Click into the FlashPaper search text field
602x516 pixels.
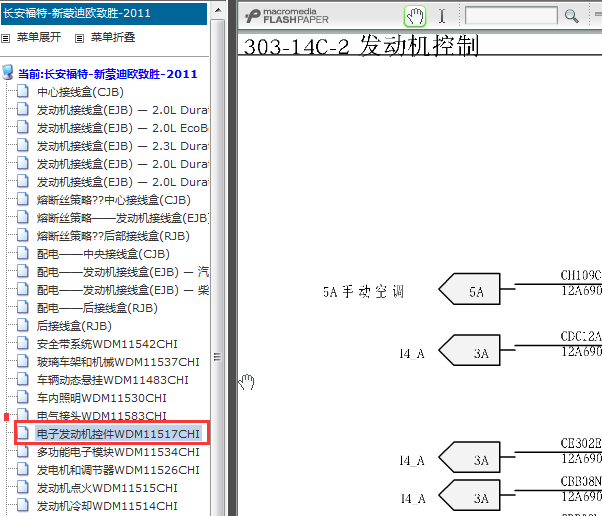point(511,16)
